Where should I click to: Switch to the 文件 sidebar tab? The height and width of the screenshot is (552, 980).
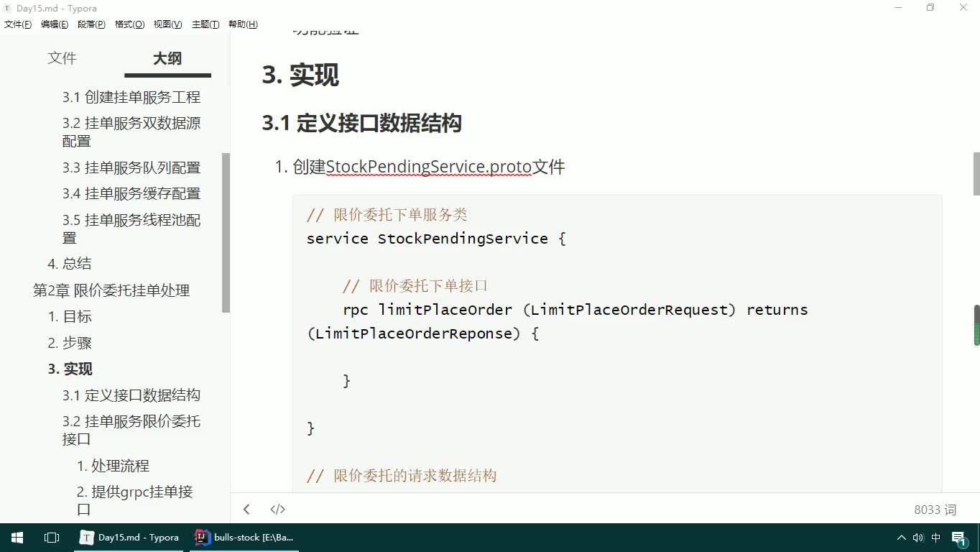62,58
